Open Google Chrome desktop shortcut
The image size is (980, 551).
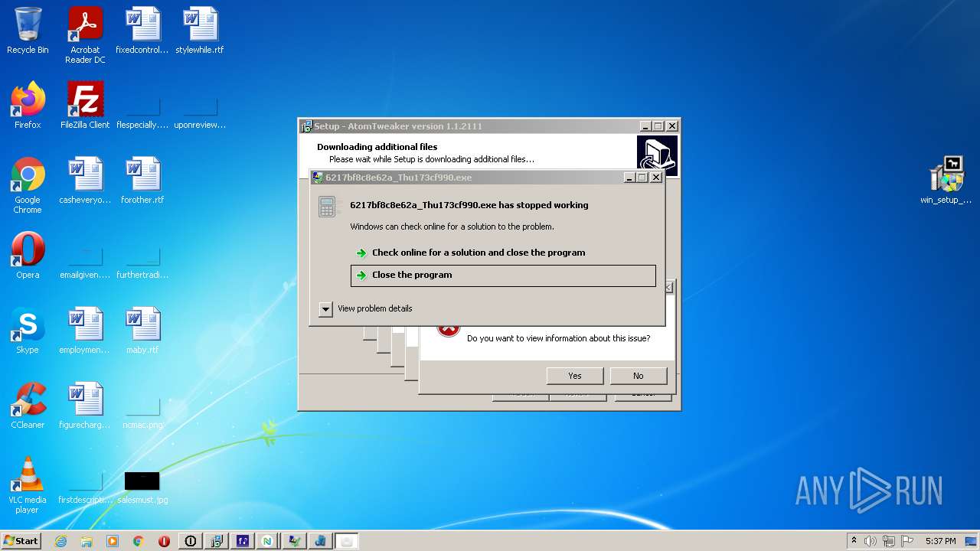28,185
